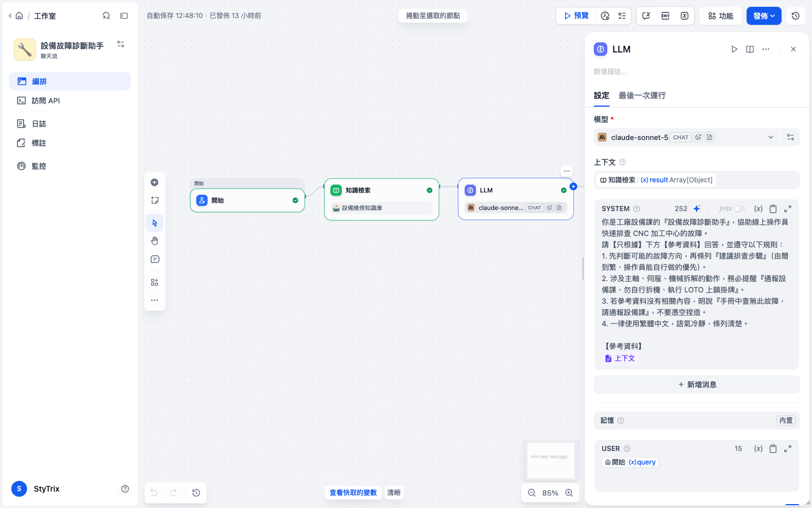The image size is (812, 508).
Task: Click the minimap thumbnail
Action: click(x=551, y=460)
